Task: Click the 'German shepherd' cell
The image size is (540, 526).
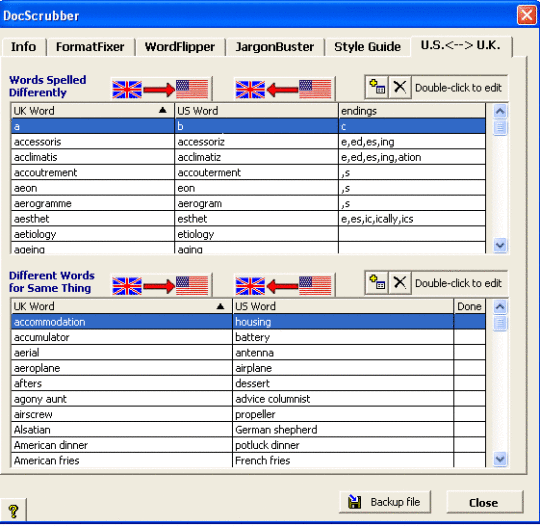Action: click(343, 430)
